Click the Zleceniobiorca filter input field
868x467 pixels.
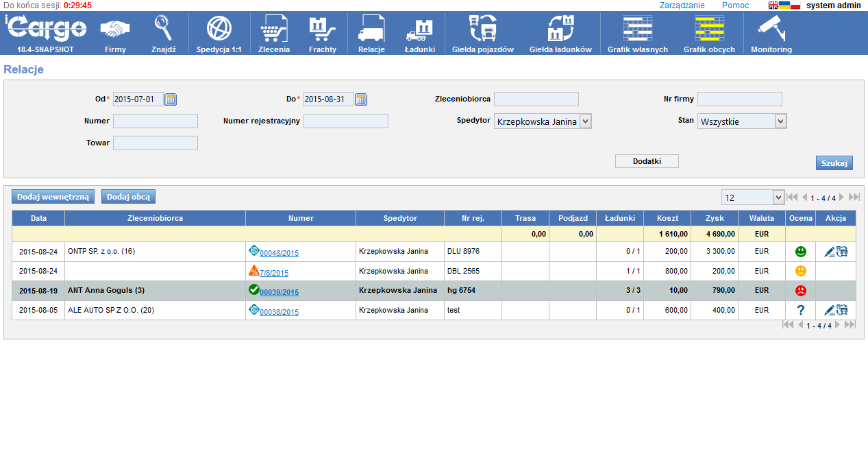(x=536, y=99)
